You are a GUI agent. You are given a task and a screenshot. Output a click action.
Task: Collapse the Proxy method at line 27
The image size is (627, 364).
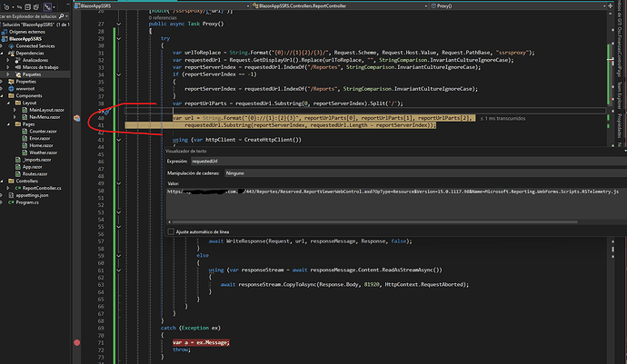point(119,25)
